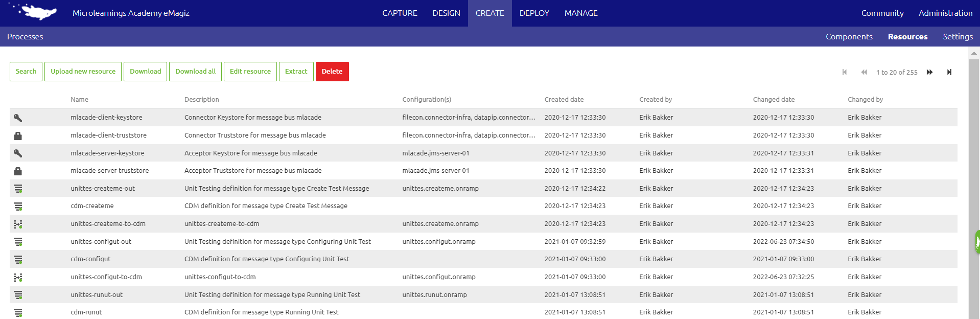980x319 pixels.
Task: Click definition icon for cdm-createme
Action: [x=18, y=206]
